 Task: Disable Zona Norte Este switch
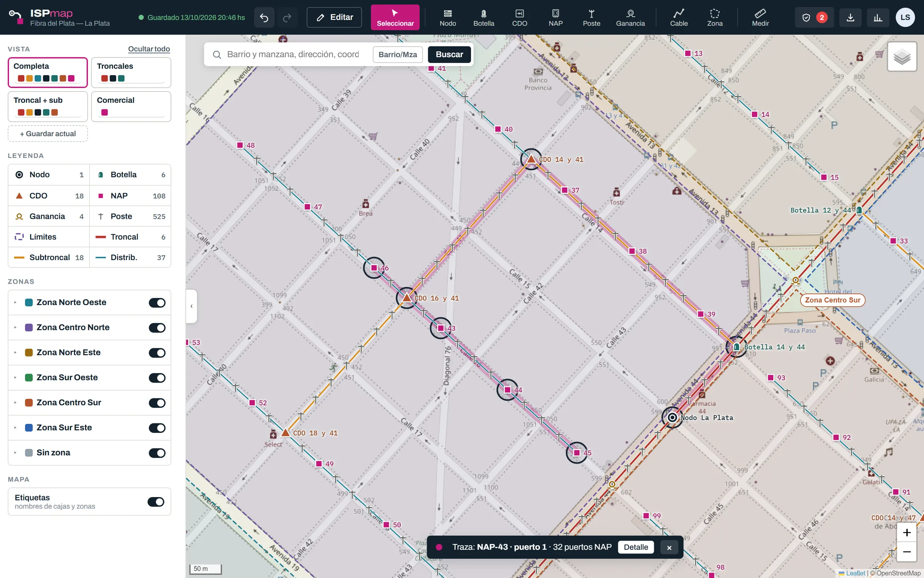pos(157,353)
